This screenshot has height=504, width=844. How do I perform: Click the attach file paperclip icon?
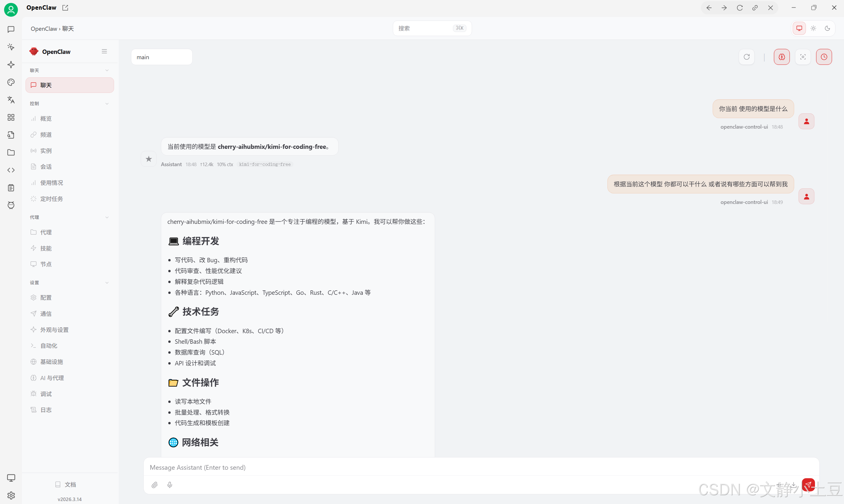coord(154,485)
